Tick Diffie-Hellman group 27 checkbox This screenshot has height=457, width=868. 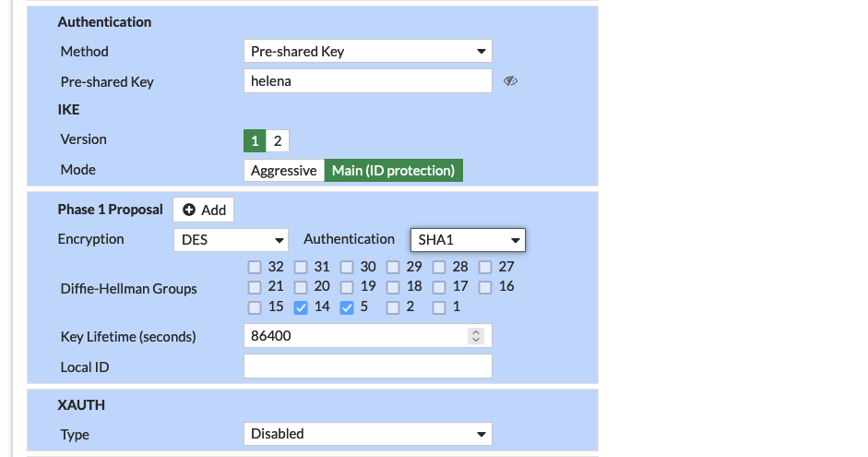pos(485,267)
